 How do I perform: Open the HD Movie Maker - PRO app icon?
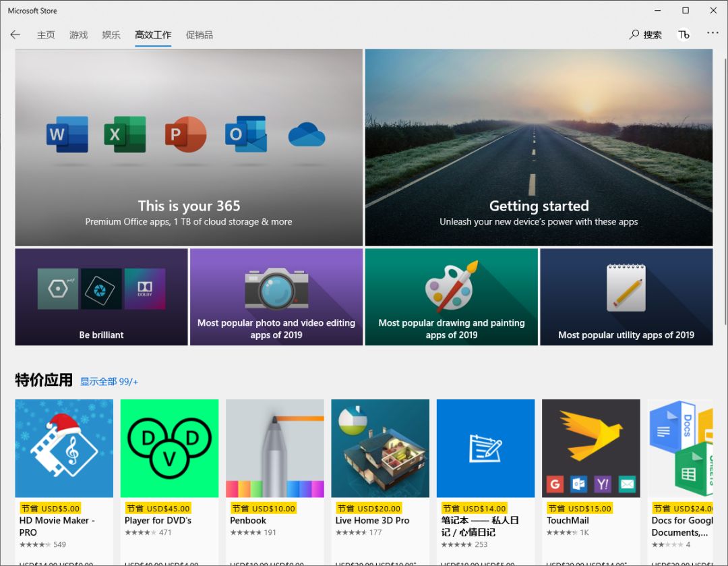coord(64,449)
